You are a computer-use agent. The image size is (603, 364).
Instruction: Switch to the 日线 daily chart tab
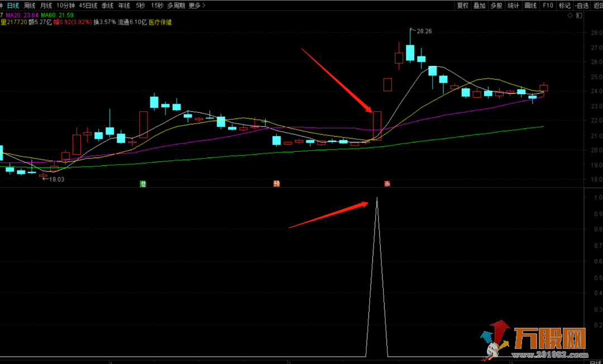pyautogui.click(x=13, y=6)
